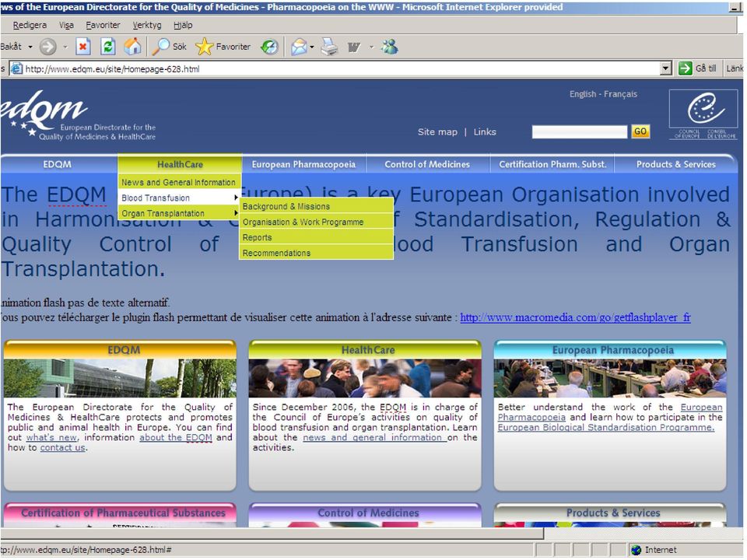Viewport: 747px width, 560px height.
Task: Open Favoriter star in toolbar
Action: click(x=205, y=47)
